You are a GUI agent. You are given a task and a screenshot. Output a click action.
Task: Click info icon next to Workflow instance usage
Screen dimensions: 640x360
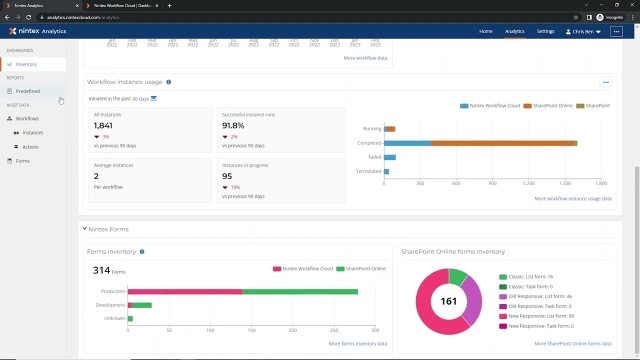tap(169, 82)
